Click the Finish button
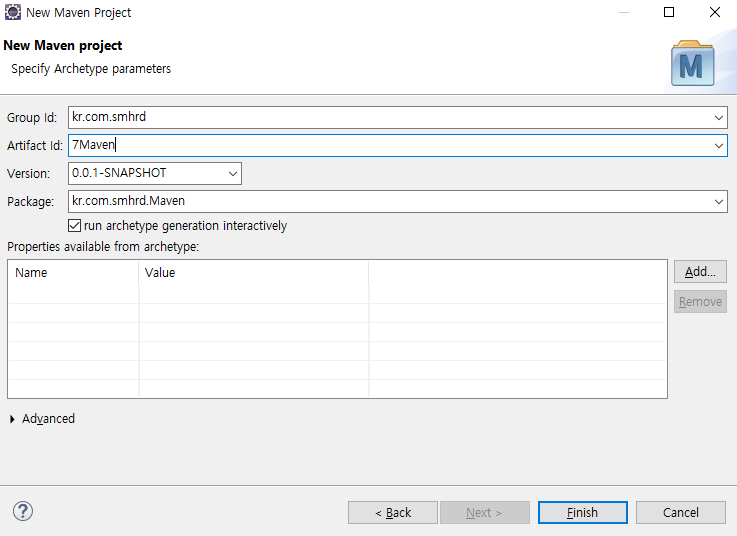 tap(582, 512)
